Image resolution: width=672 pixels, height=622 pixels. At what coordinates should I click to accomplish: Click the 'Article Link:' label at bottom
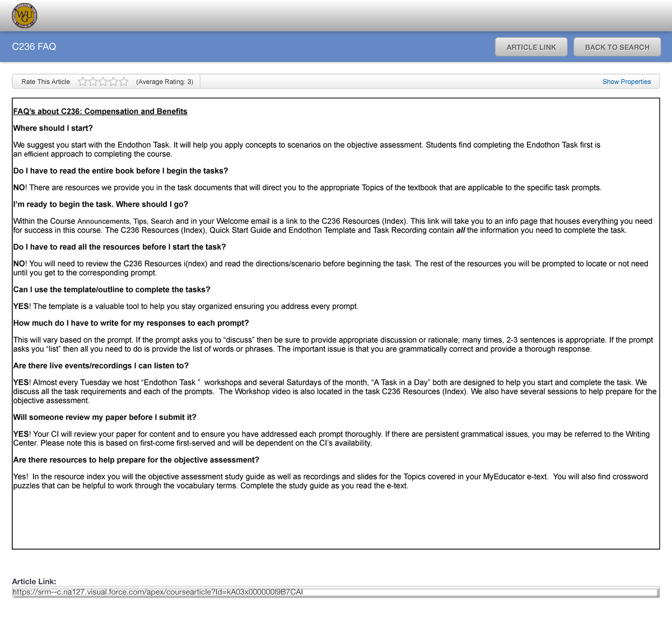(34, 582)
